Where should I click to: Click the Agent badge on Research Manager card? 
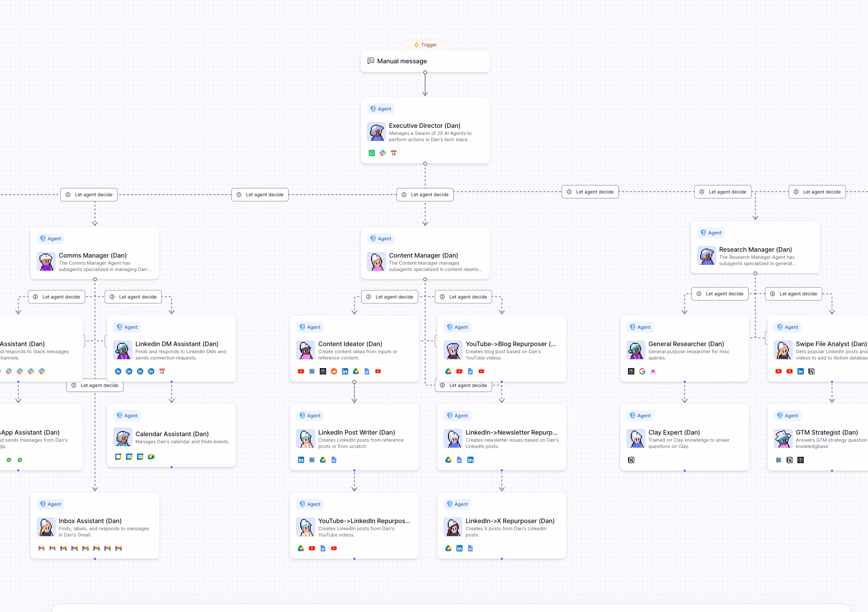pos(711,233)
